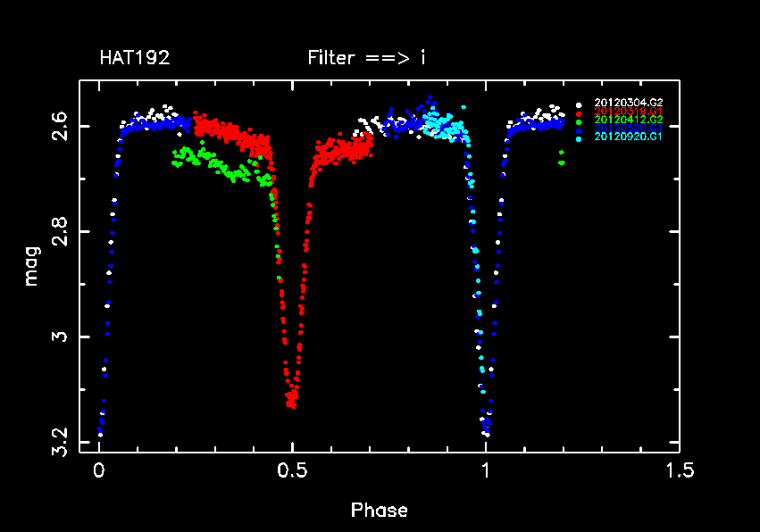Select the 20120412.G2 legend text

628,120
